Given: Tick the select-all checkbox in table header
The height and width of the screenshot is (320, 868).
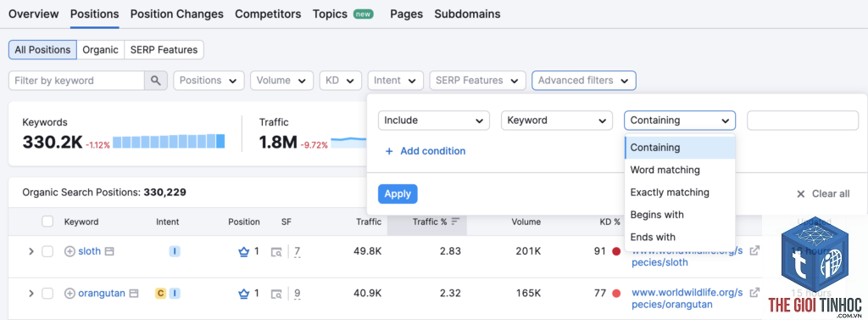Looking at the screenshot, I should tap(47, 222).
